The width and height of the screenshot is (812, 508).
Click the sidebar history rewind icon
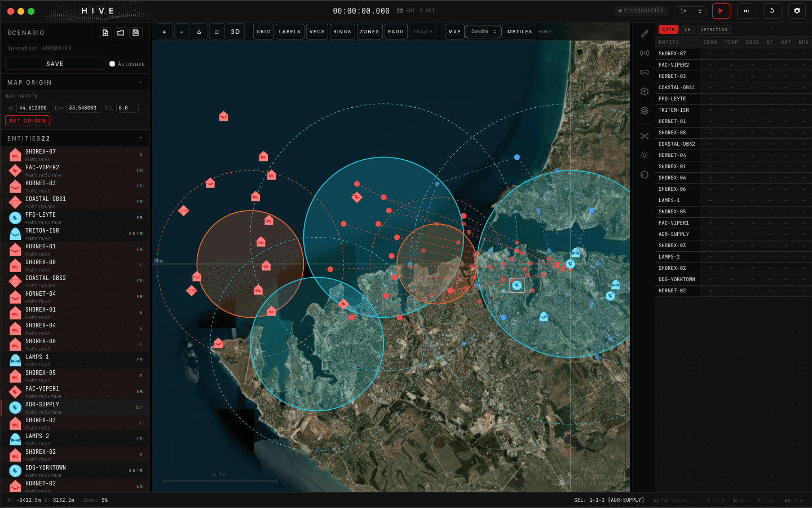(645, 174)
